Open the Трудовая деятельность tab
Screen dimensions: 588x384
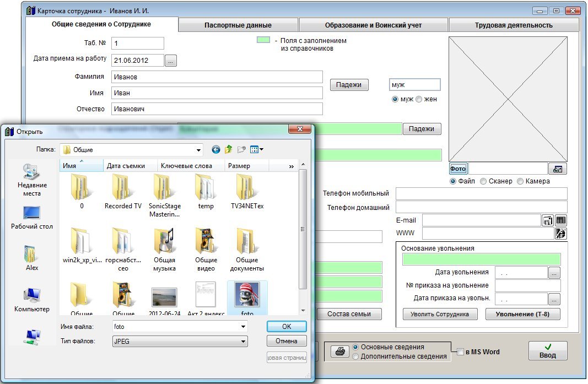coord(513,25)
